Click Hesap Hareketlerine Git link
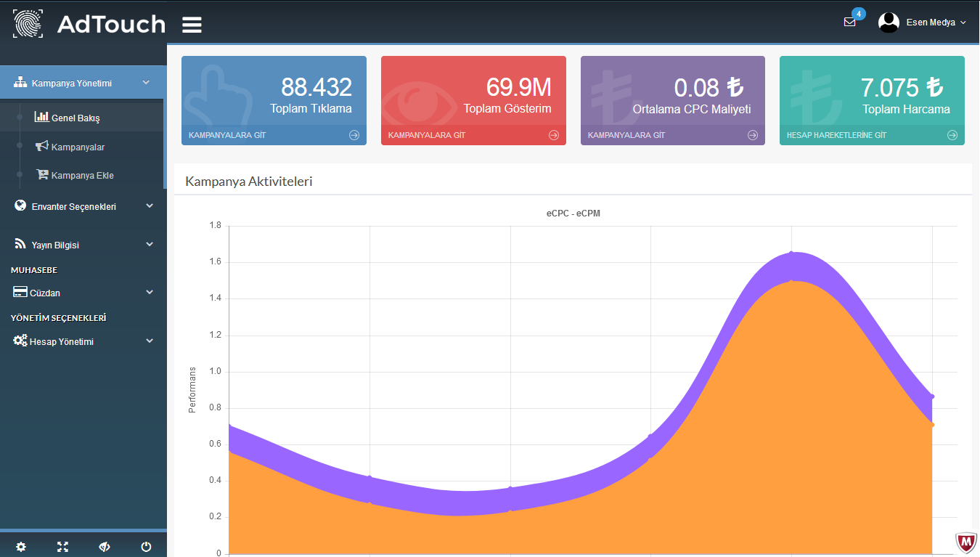The height and width of the screenshot is (557, 980). pyautogui.click(x=836, y=135)
